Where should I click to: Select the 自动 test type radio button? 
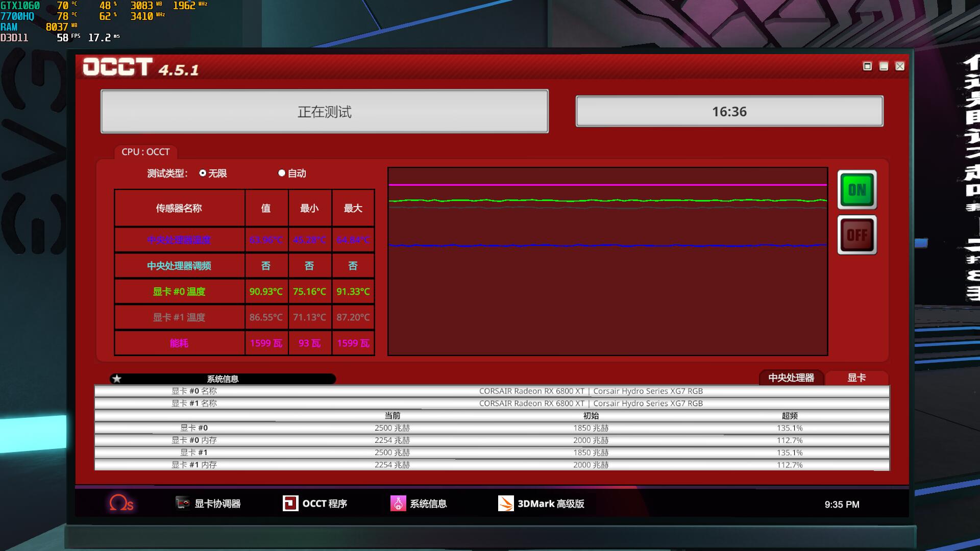tap(281, 173)
